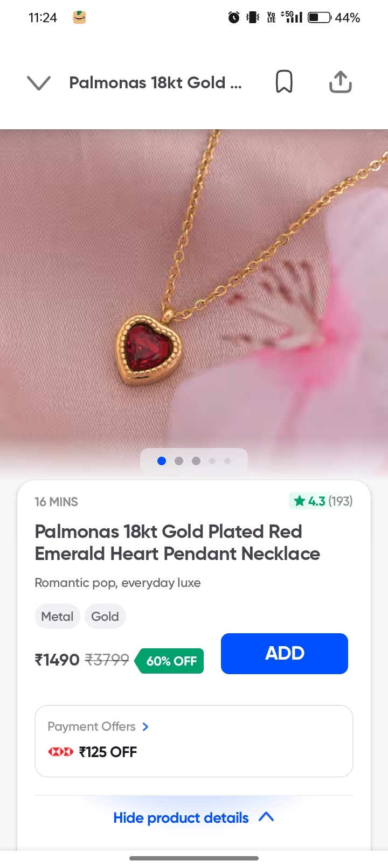Screen dimensions: 388x868
Task: Tap the vibrate mode icon
Action: coord(252,18)
